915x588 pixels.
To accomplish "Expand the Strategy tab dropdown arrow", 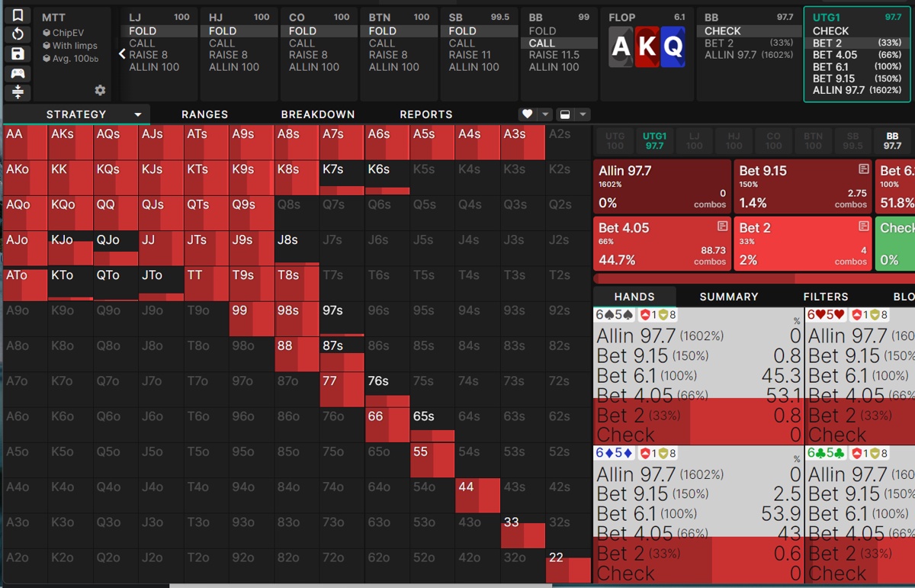I will point(138,114).
